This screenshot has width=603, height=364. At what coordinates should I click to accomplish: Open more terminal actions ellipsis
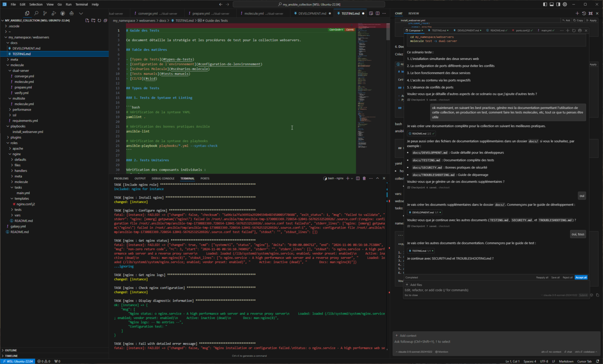coord(371,178)
